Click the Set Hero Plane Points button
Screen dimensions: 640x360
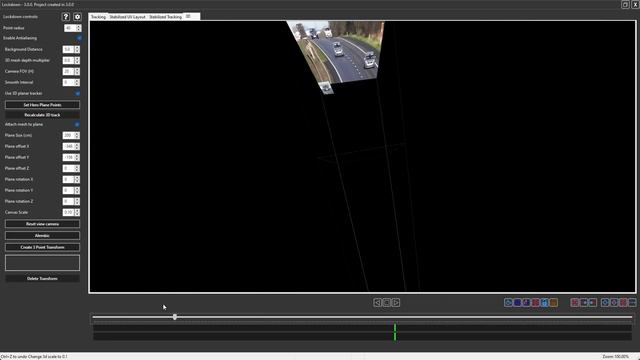(x=42, y=105)
